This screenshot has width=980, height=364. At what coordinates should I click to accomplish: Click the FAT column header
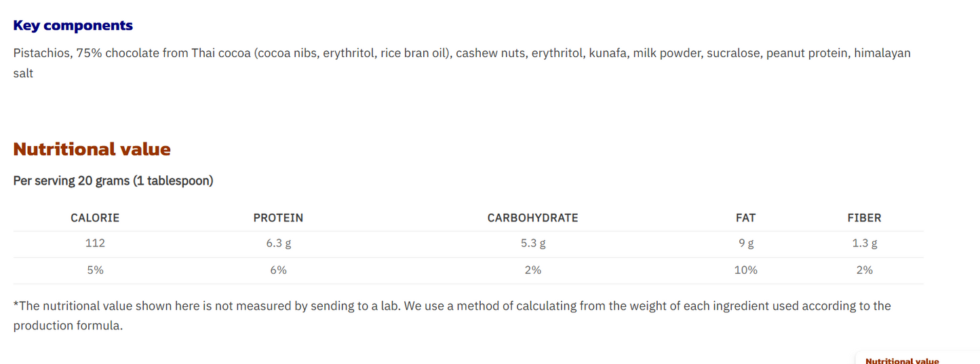745,218
